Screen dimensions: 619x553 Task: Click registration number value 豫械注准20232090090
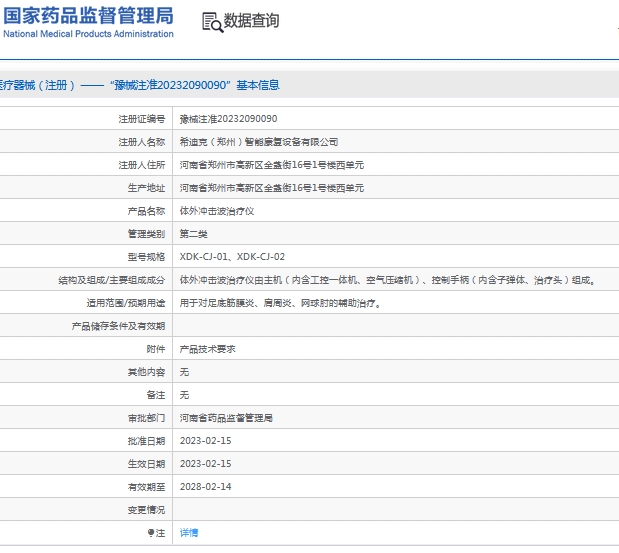pos(228,119)
